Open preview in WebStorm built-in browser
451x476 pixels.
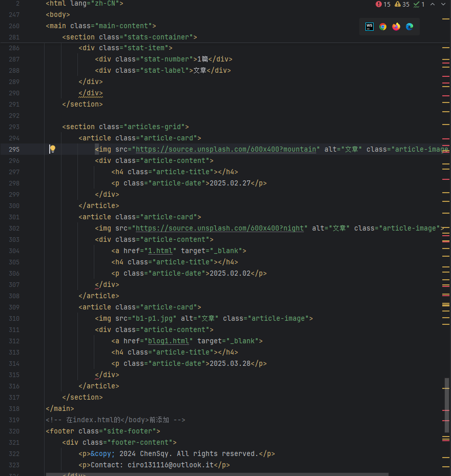[x=370, y=27]
